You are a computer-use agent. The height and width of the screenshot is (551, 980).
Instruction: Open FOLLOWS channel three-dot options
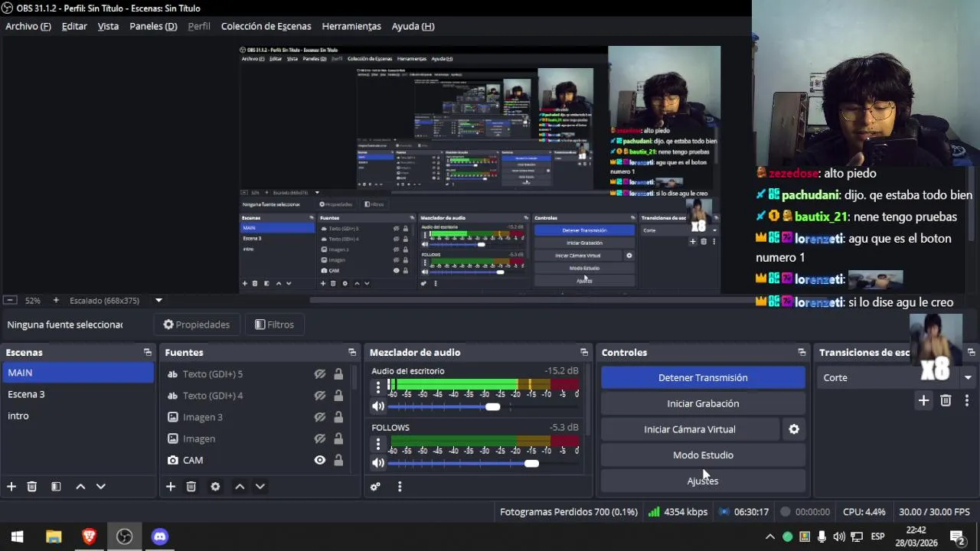(377, 444)
